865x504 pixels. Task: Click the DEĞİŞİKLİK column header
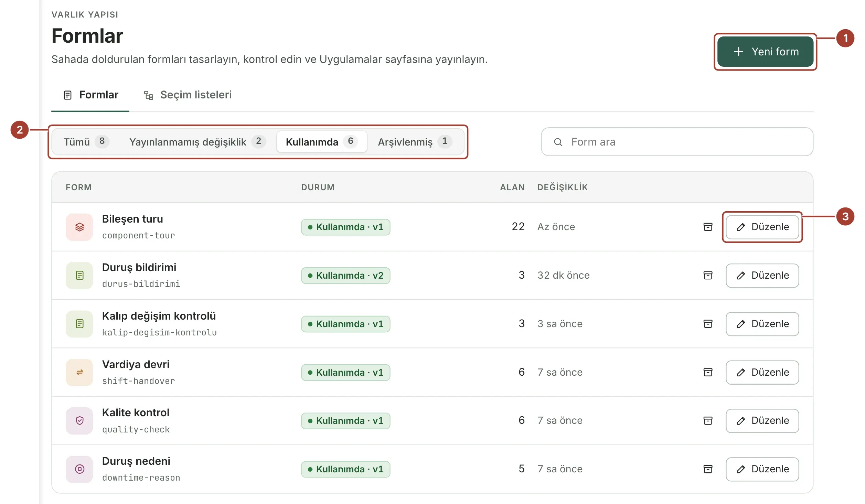pyautogui.click(x=562, y=187)
